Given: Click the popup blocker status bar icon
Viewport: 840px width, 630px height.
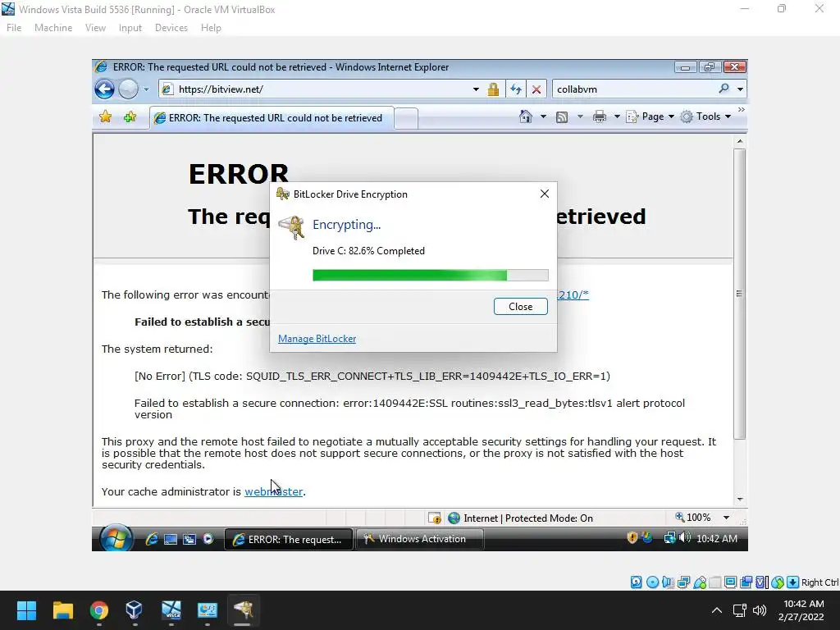Looking at the screenshot, I should pyautogui.click(x=435, y=518).
